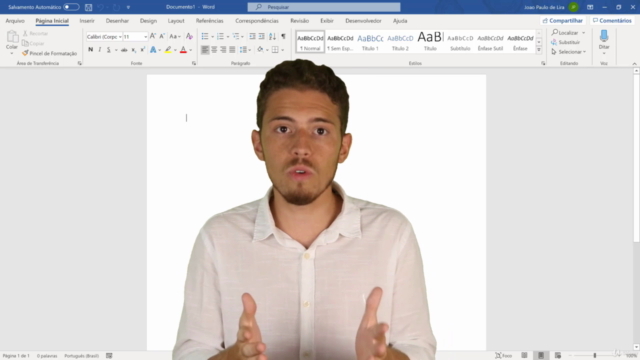This screenshot has height=360, width=640.
Task: Switch to the Inserir tab
Action: (x=87, y=20)
